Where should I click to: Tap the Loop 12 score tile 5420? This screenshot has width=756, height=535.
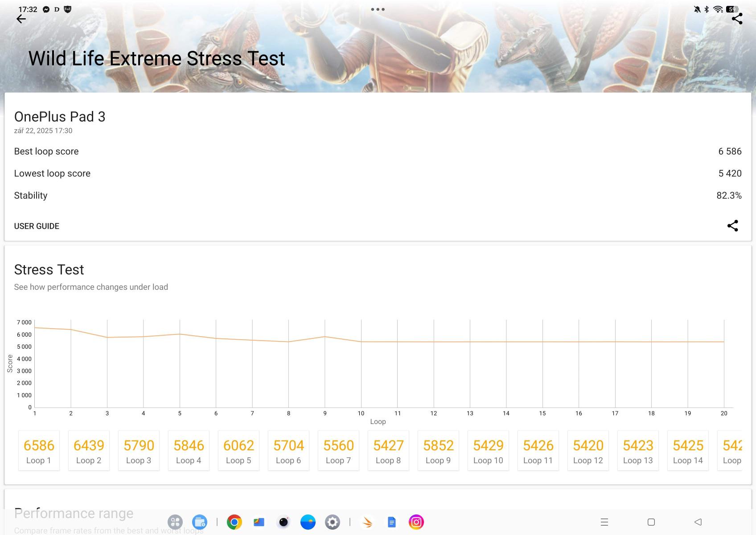pos(588,451)
